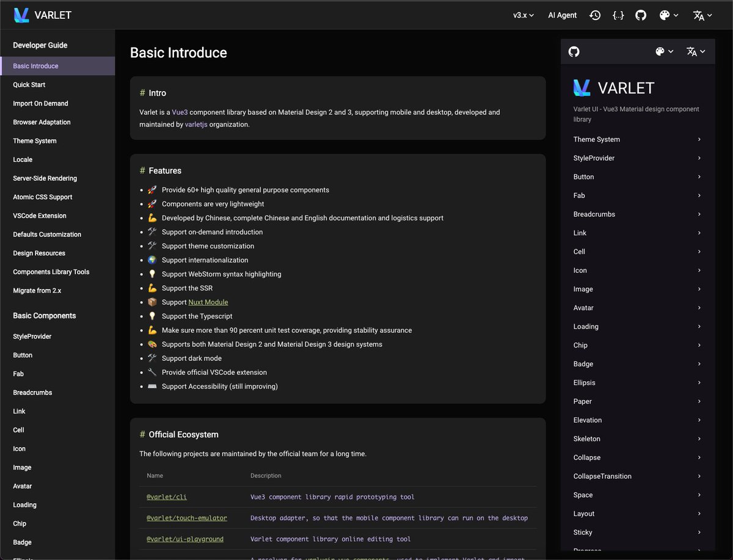Click Varlet logo in mobile preview
733x560 pixels.
coord(582,88)
